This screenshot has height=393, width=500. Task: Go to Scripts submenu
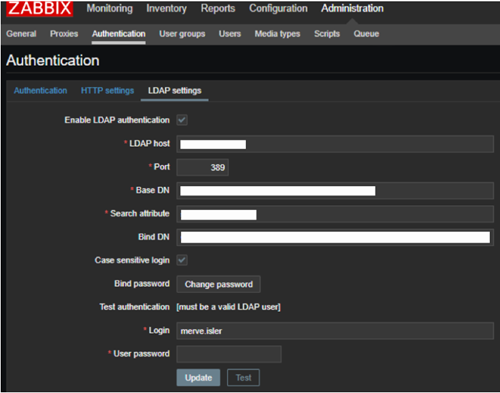pyautogui.click(x=327, y=34)
